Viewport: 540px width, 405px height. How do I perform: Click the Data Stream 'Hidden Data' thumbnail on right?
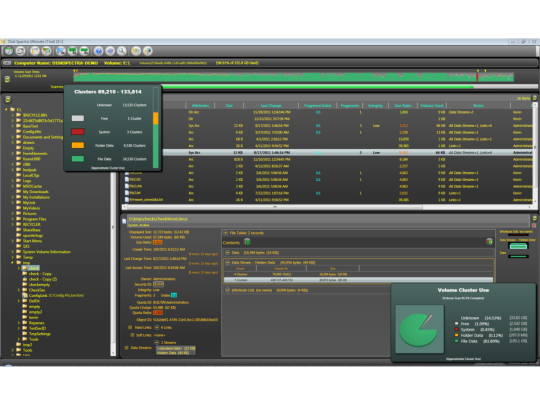[x=518, y=246]
